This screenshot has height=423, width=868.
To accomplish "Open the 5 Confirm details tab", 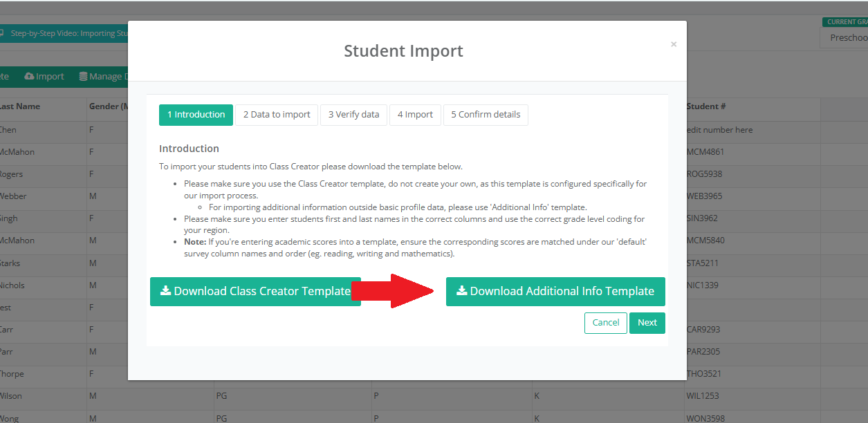I will click(486, 115).
